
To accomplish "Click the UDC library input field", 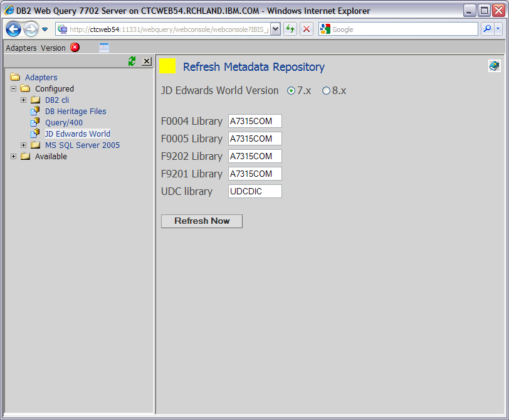I will pos(255,191).
